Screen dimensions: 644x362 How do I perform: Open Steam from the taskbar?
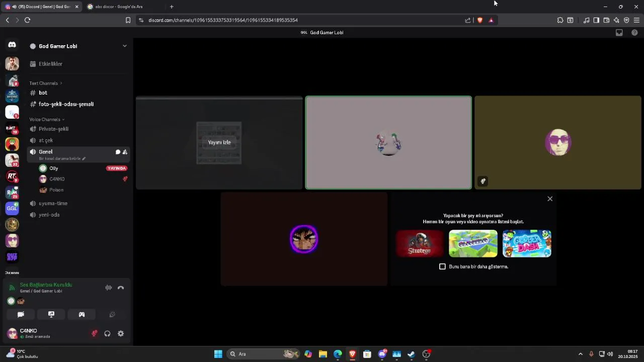tap(411, 354)
